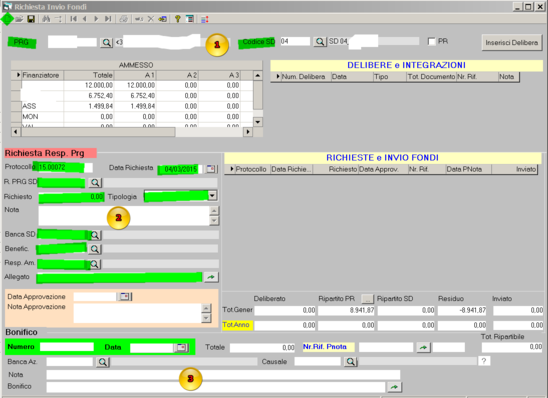This screenshot has width=548, height=398.
Task: Click the AMMESSO table left scroll arrow
Action: pyautogui.click(x=16, y=132)
